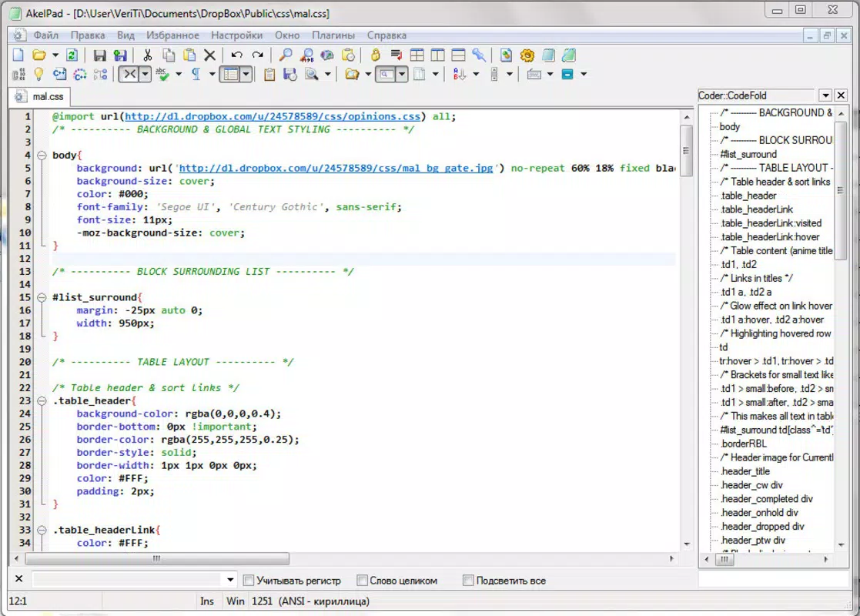Paste from clipboard using the toolbar icon
Viewport: 860px width, 616px height.
point(189,55)
